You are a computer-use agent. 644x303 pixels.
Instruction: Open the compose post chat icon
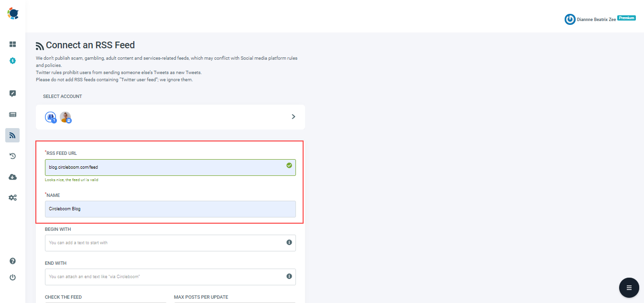pos(13,93)
